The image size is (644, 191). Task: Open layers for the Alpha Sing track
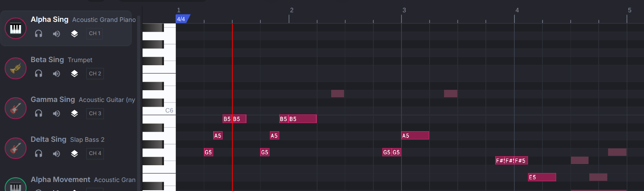(74, 34)
